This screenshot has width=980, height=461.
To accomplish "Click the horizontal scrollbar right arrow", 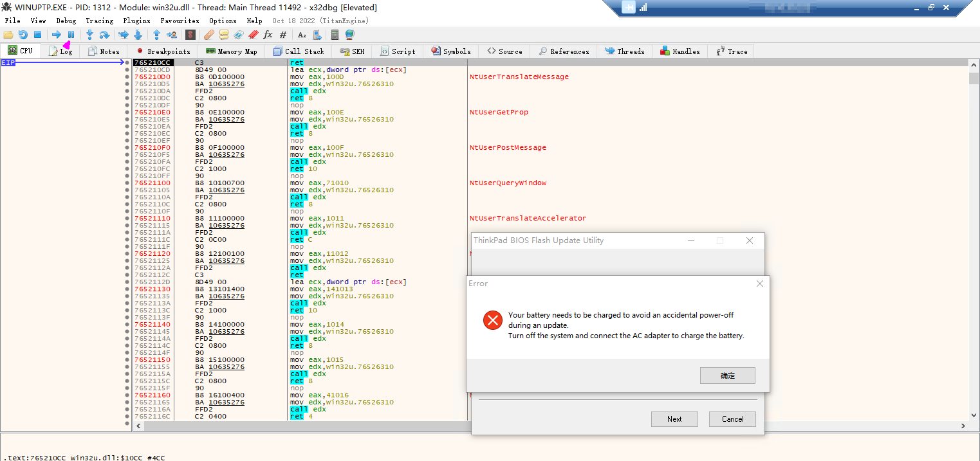I will (x=963, y=426).
